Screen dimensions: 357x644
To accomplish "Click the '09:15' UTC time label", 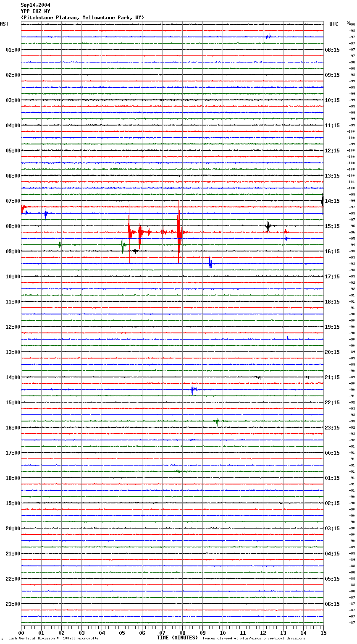I will [332, 75].
